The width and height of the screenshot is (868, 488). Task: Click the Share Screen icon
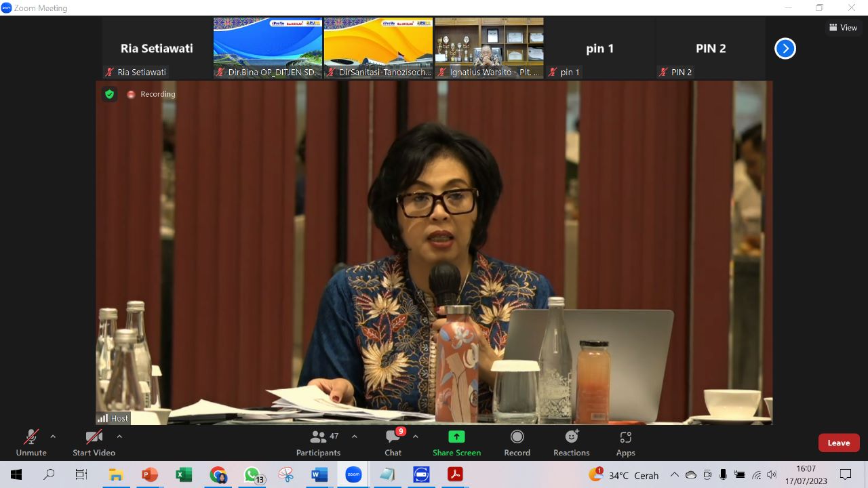456,436
